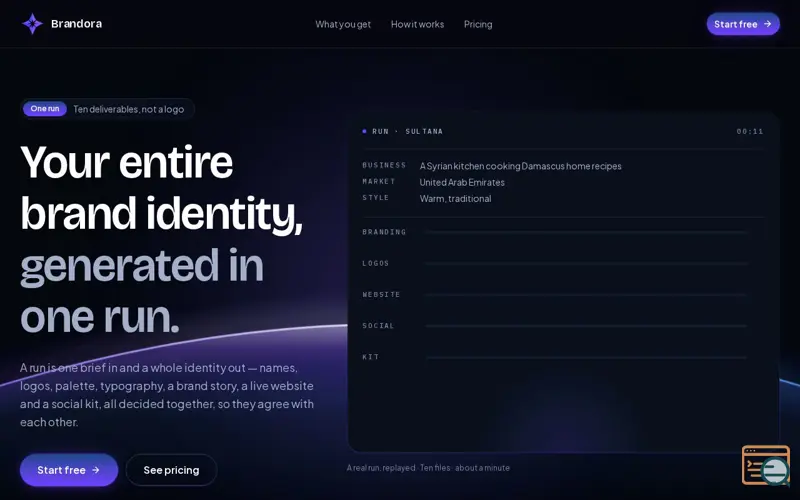The width and height of the screenshot is (800, 500).
Task: Click the See pricing button
Action: coord(171,470)
